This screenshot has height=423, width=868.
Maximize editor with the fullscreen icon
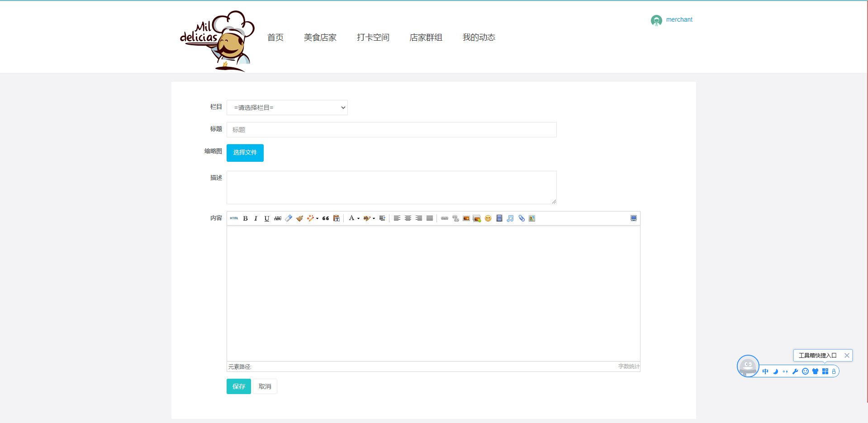(x=634, y=218)
